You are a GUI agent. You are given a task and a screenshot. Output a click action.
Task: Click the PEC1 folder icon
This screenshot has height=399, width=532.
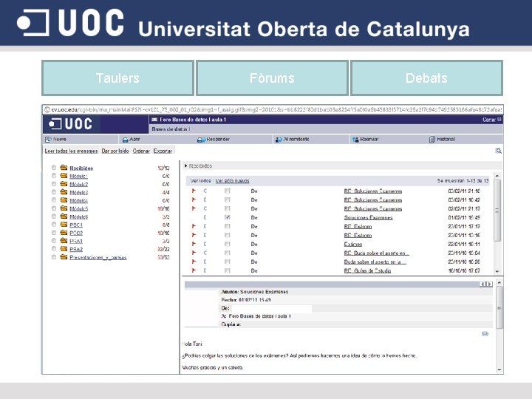pyautogui.click(x=64, y=225)
